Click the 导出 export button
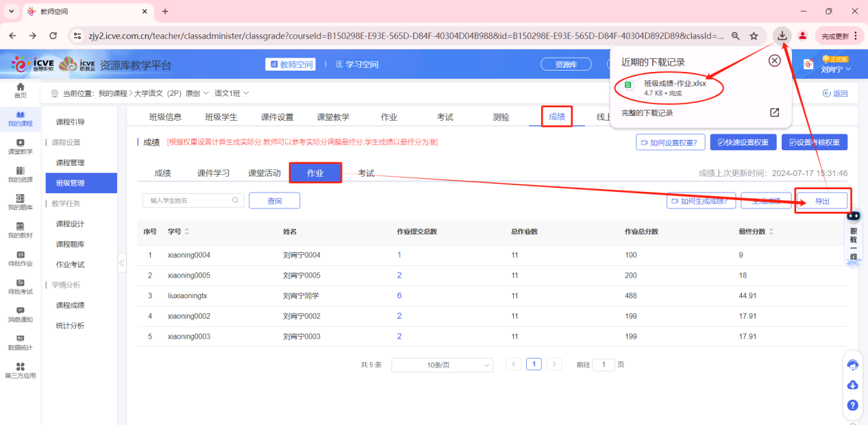This screenshot has width=868, height=425. pos(822,201)
